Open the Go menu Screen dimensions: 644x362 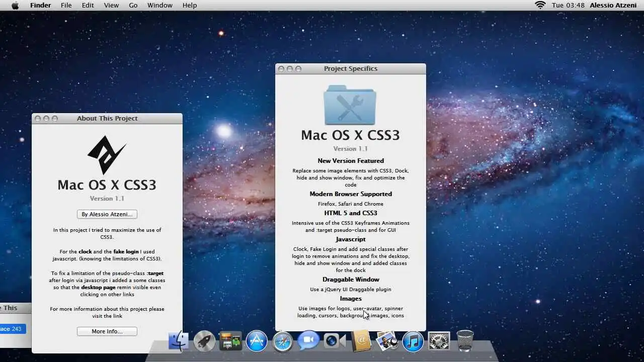click(133, 5)
